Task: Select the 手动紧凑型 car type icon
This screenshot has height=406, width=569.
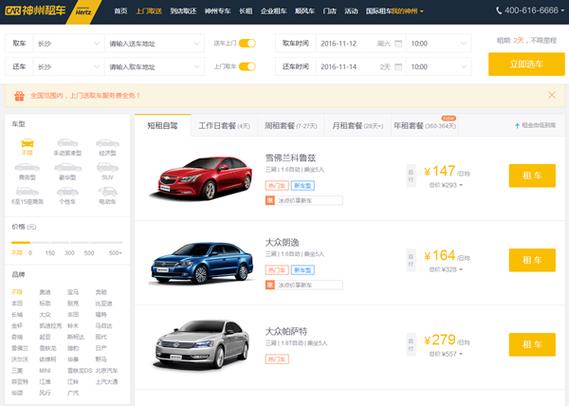Action: 67,143
